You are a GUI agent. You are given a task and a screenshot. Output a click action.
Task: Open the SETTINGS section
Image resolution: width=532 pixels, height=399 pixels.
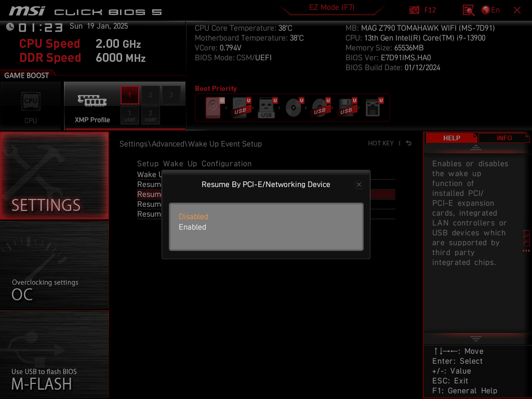pos(54,176)
